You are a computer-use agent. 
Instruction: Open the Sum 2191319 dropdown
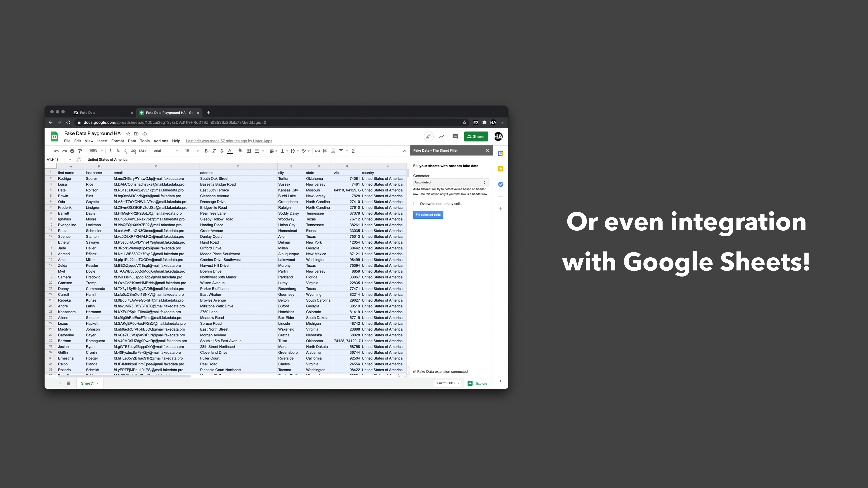[447, 383]
